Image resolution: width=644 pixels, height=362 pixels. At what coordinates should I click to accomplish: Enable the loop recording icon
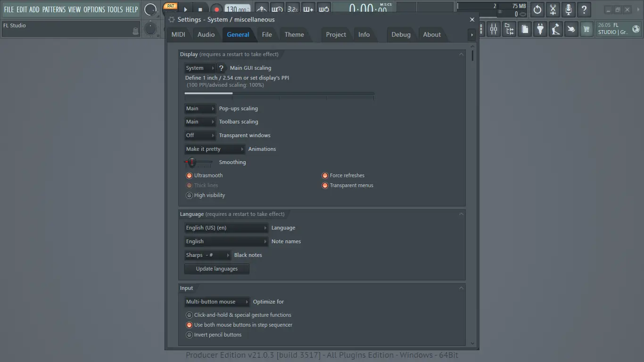tap(323, 8)
